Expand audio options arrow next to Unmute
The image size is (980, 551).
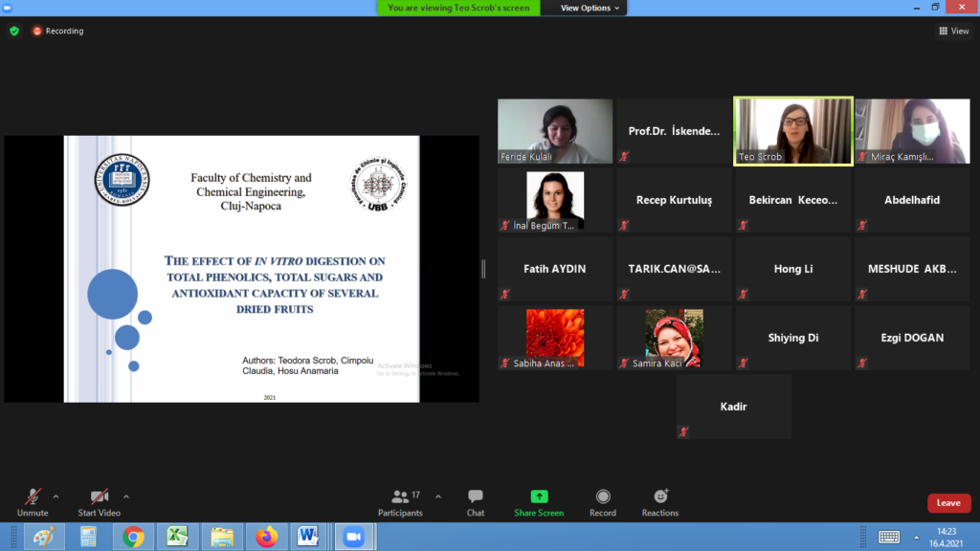coord(56,496)
